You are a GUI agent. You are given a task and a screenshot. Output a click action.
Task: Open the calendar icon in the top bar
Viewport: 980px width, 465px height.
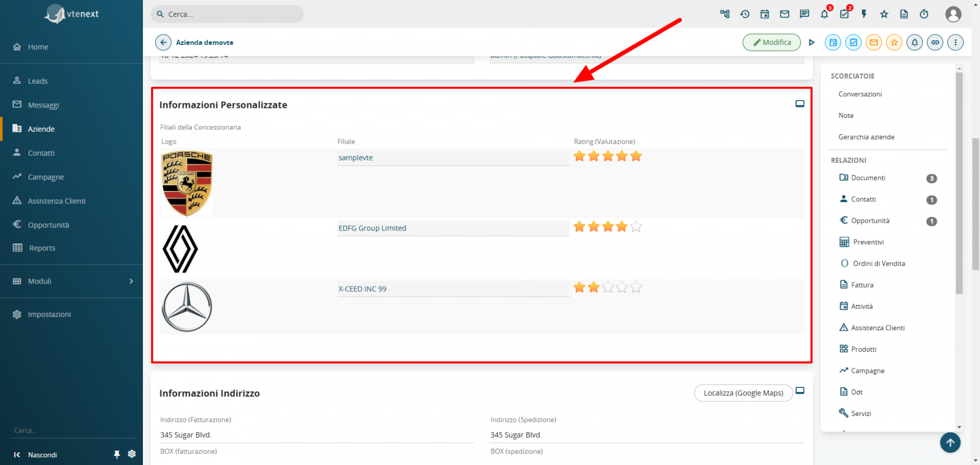(765, 14)
